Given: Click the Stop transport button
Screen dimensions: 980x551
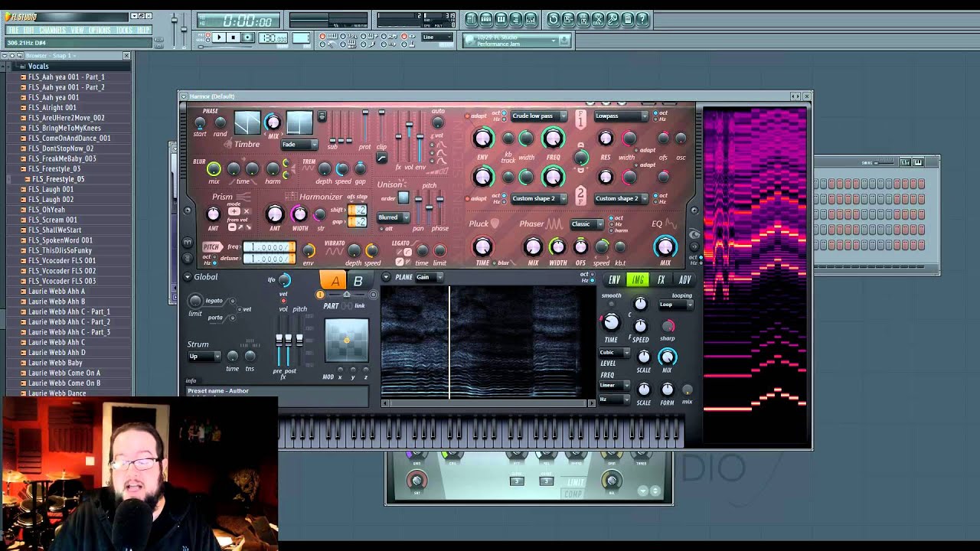Looking at the screenshot, I should tap(234, 37).
